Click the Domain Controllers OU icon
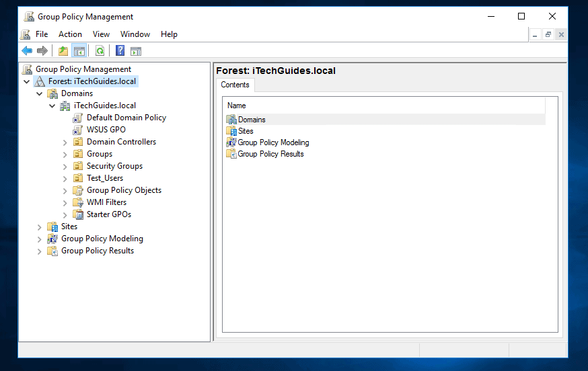The width and height of the screenshot is (588, 371). click(x=78, y=142)
